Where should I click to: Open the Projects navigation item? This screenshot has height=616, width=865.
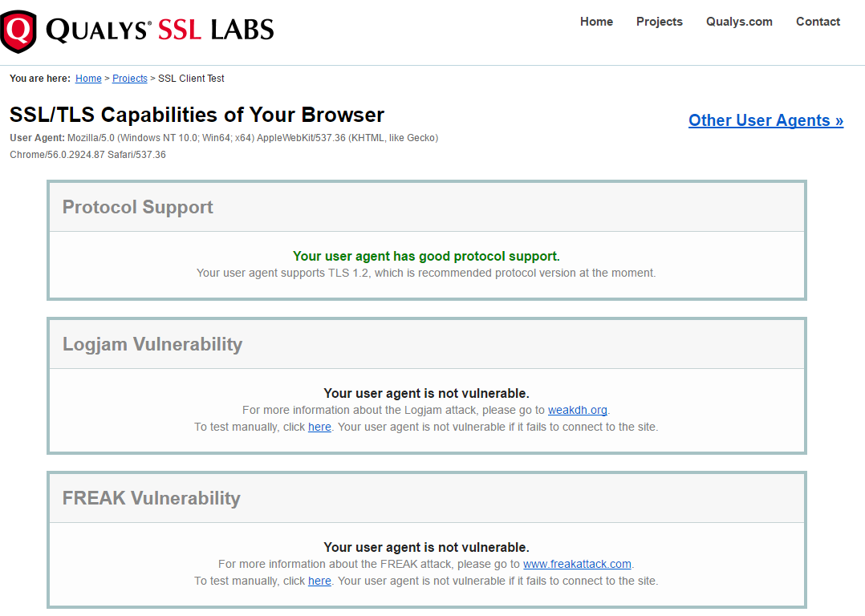pyautogui.click(x=660, y=22)
